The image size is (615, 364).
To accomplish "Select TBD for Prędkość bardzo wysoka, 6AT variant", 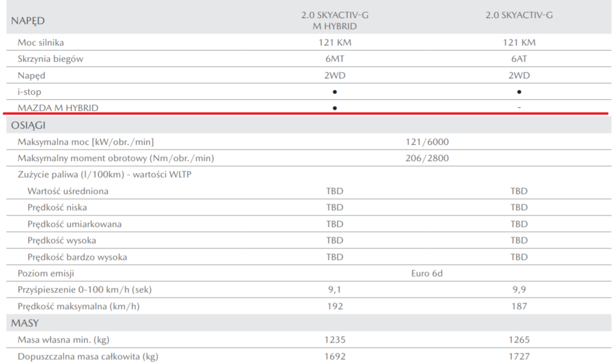I will coord(519,257).
